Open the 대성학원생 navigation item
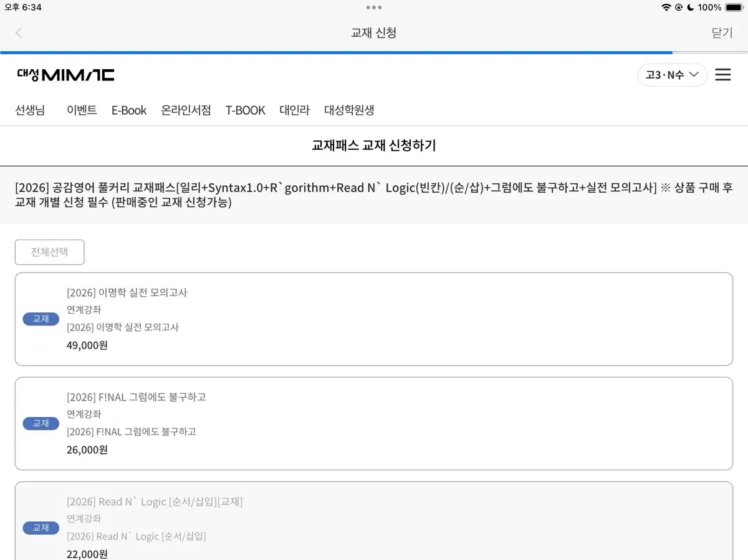Screen dimensions: 748x560 (349, 110)
